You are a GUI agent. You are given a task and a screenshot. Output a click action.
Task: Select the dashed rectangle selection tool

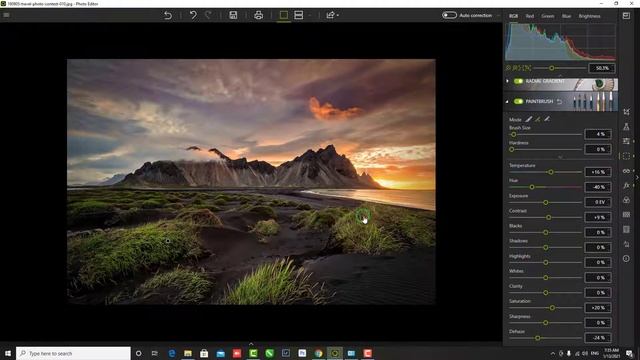coord(626,156)
